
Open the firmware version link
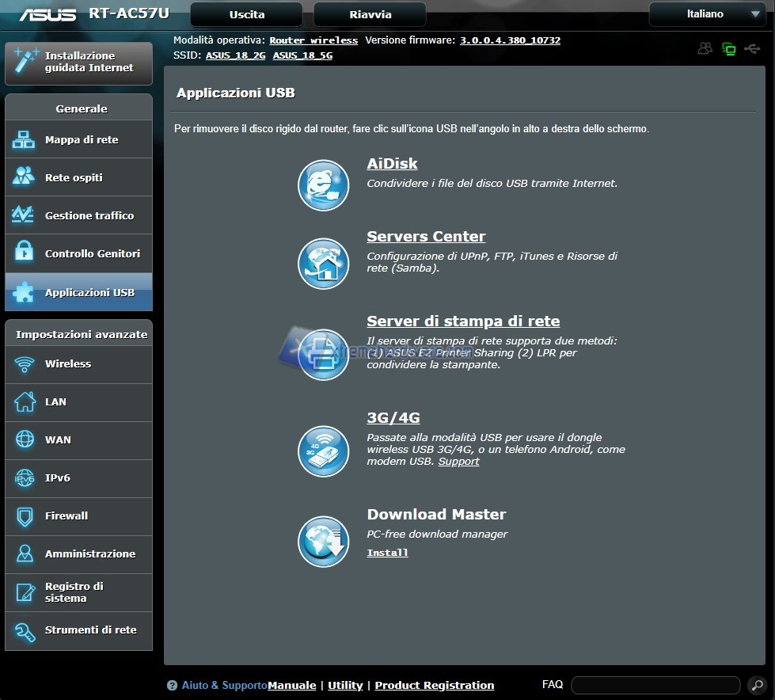click(510, 40)
